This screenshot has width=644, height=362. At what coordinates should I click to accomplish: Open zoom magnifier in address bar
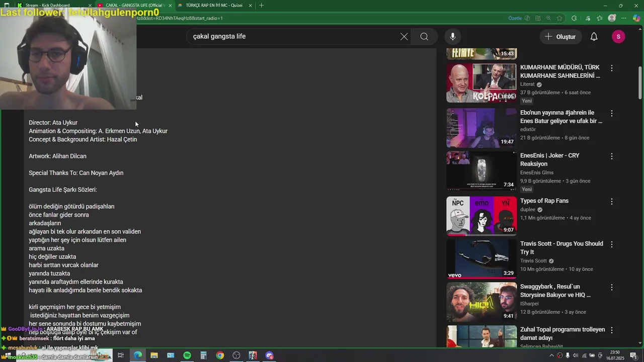(x=548, y=18)
